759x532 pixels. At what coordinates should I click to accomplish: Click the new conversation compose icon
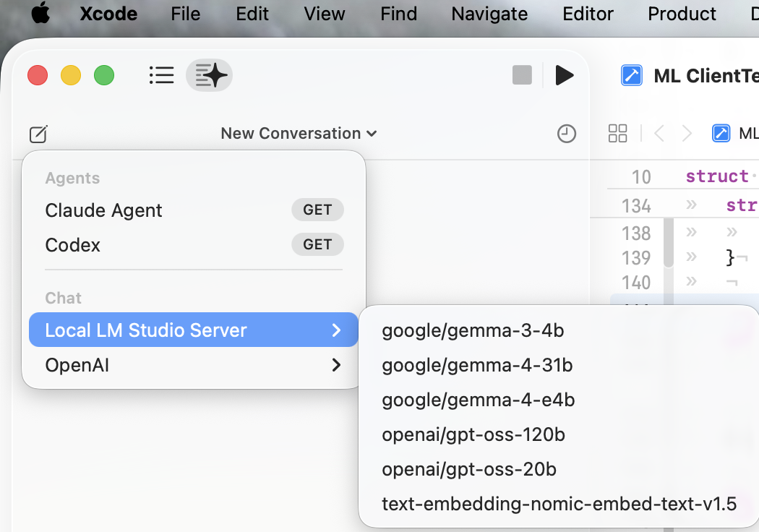[x=38, y=134]
